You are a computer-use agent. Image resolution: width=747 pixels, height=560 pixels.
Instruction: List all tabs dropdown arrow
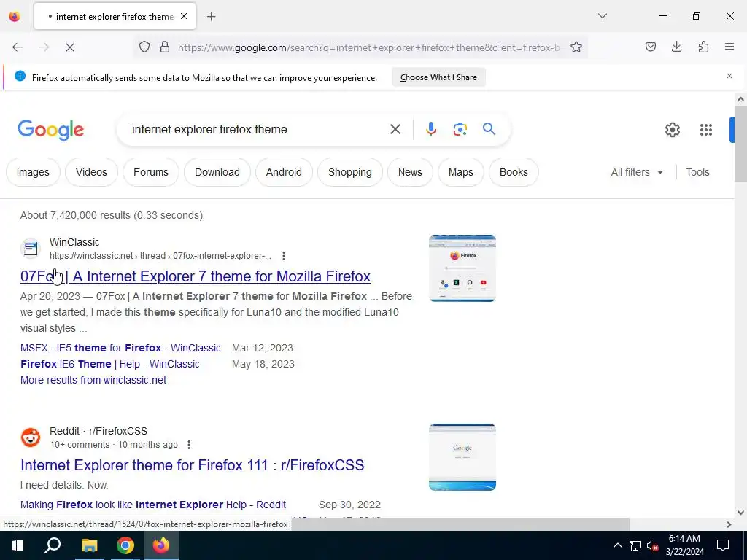pyautogui.click(x=603, y=16)
